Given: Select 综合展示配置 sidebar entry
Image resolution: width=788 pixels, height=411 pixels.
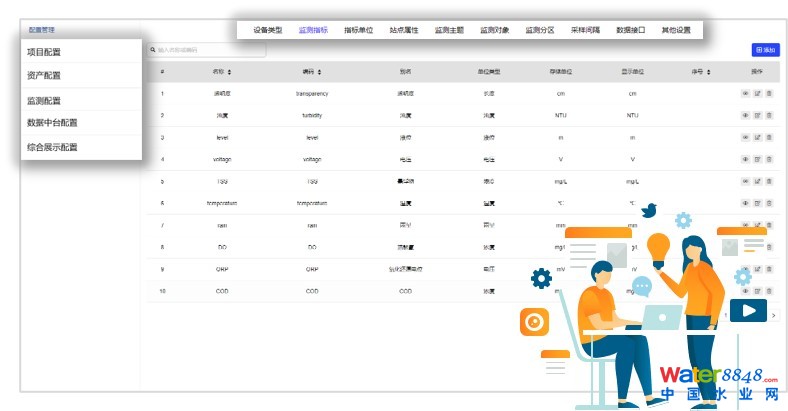Looking at the screenshot, I should point(52,147).
